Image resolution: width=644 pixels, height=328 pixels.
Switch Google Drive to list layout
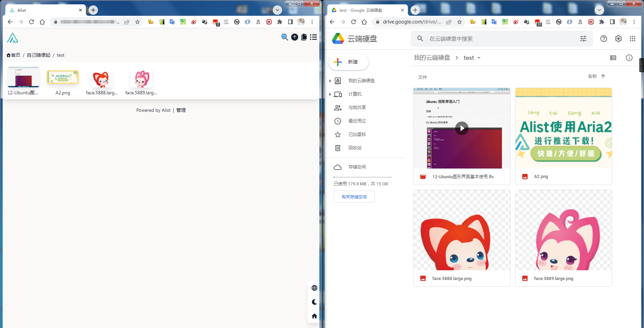[613, 58]
